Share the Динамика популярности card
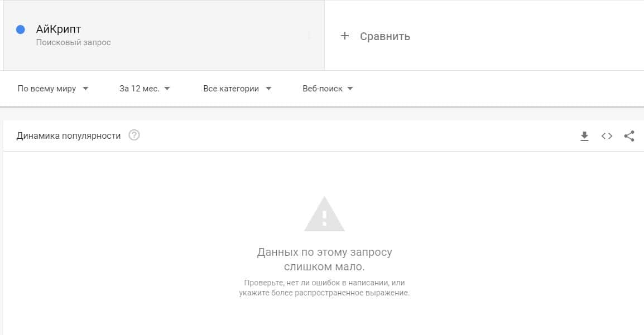This screenshot has width=644, height=335. point(629,135)
